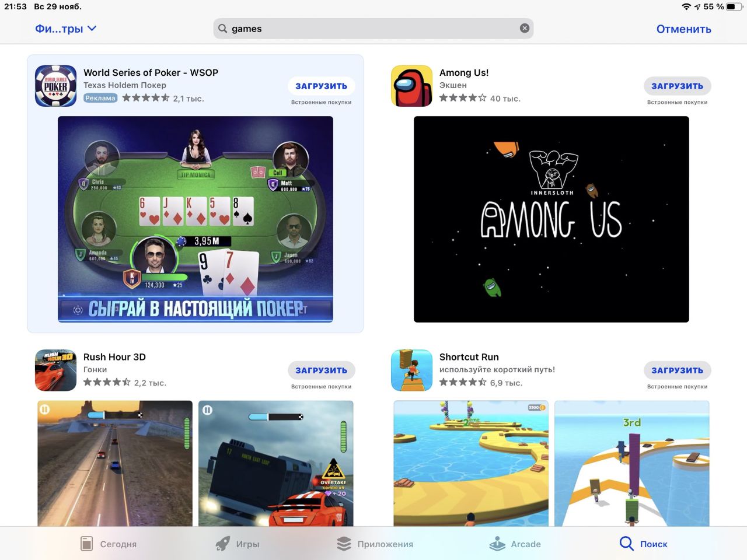
Task: Download Rush Hour 3D with ЗАГРУЗИТЬ
Action: click(x=321, y=370)
